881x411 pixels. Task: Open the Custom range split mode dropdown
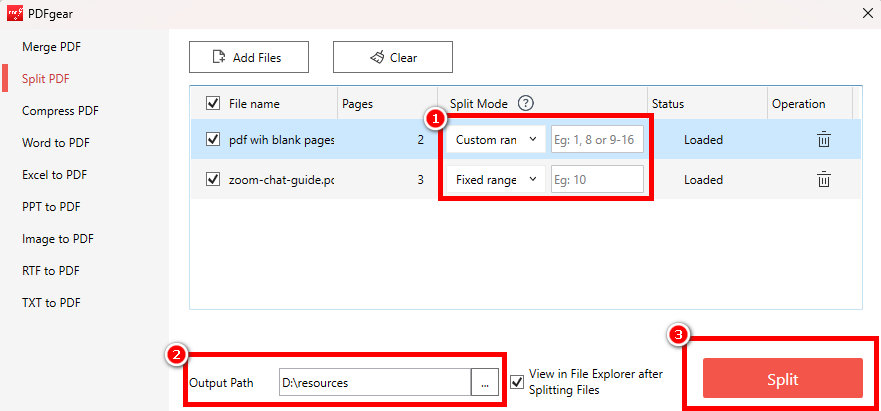[496, 140]
